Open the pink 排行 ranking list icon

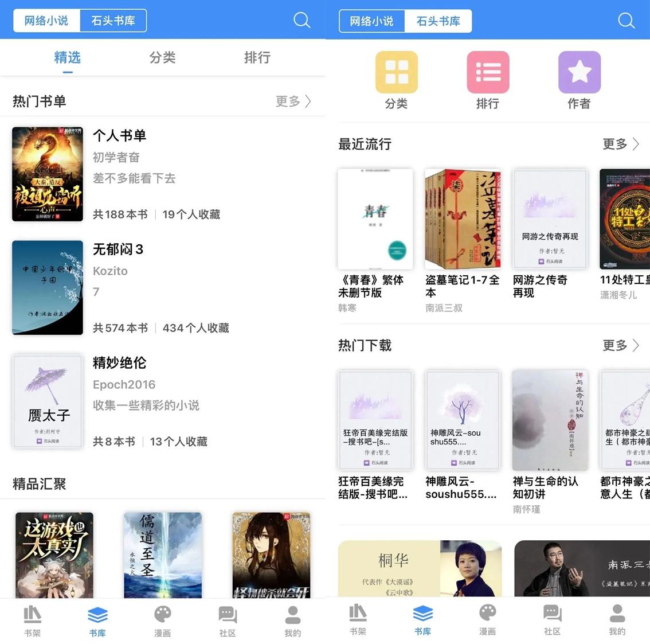click(488, 72)
